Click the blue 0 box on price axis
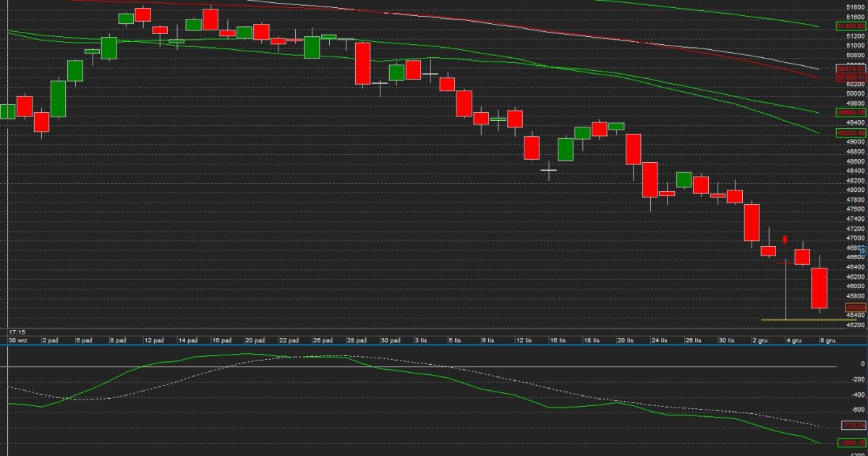Viewport: 868px width, 456px height. point(861,250)
